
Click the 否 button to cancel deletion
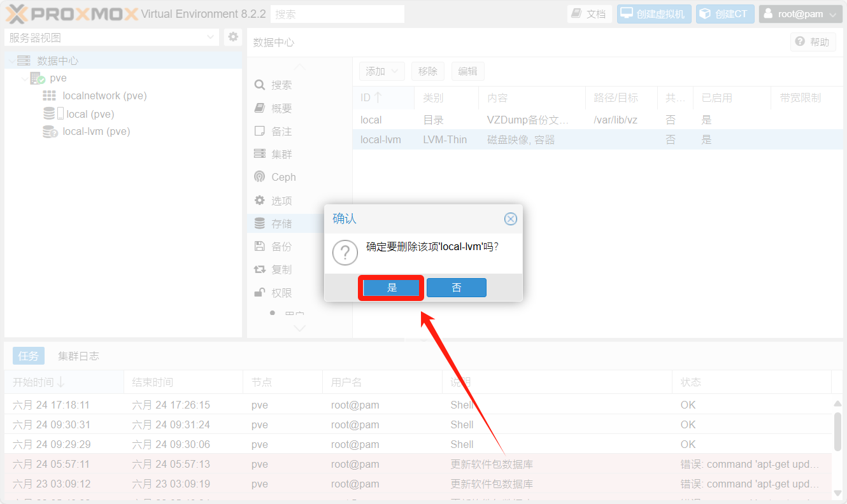pyautogui.click(x=456, y=288)
